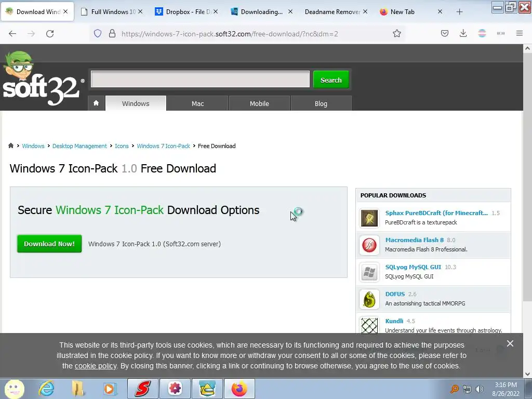View site security via the padlock icon
532x399 pixels.
point(112,34)
